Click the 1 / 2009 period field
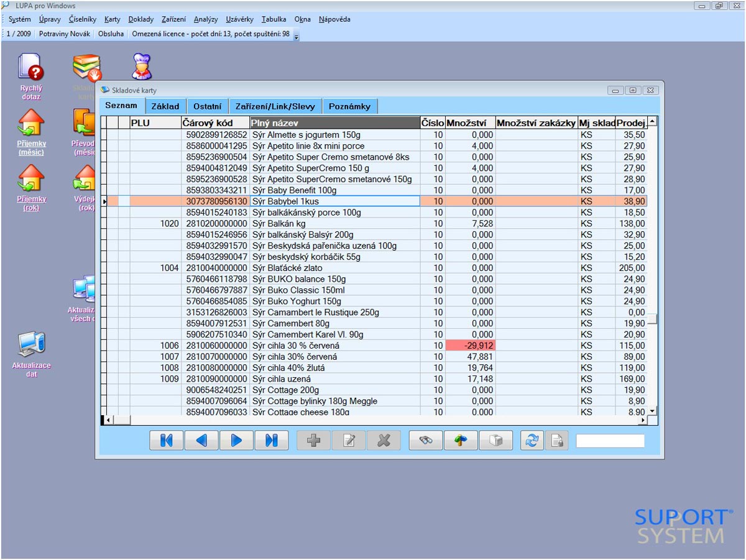The width and height of the screenshot is (746, 560). click(19, 34)
